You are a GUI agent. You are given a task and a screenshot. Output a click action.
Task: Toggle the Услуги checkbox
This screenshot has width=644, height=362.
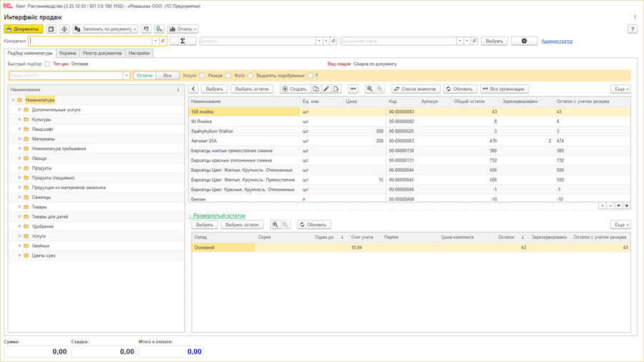coord(203,76)
